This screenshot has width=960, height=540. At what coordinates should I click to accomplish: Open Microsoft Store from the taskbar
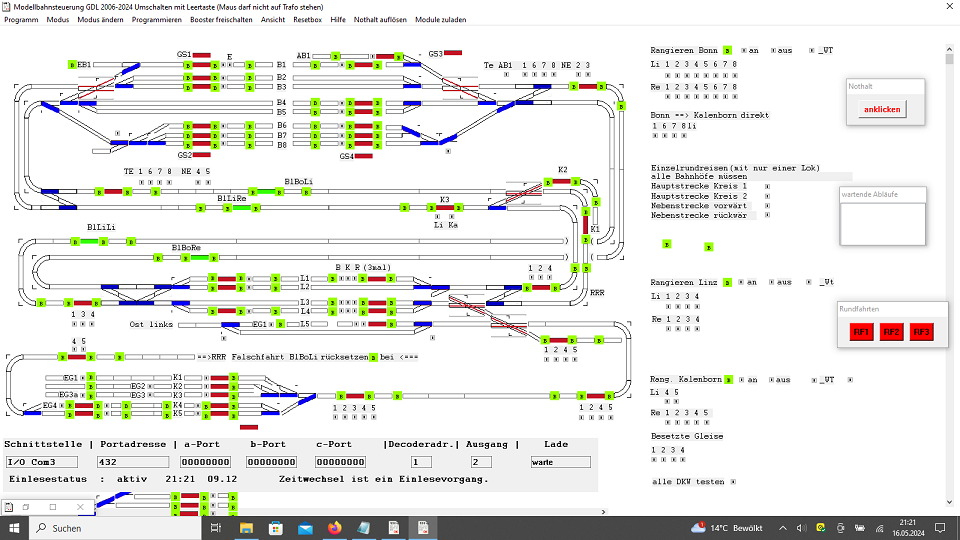[x=276, y=528]
